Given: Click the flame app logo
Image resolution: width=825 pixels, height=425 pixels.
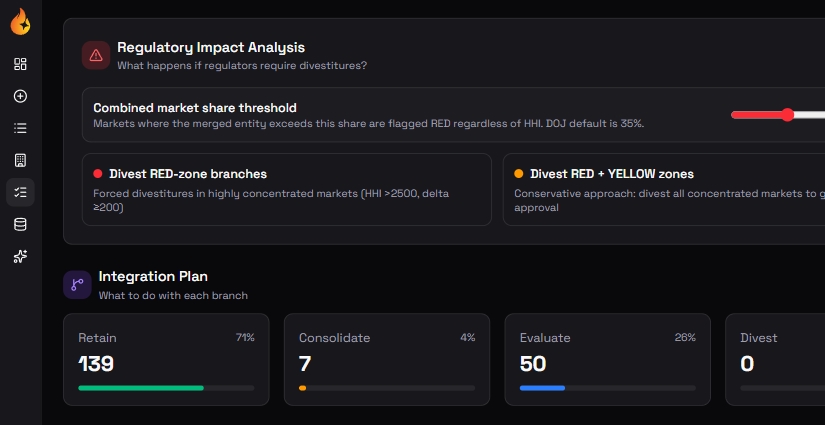Looking at the screenshot, I should coord(20,20).
